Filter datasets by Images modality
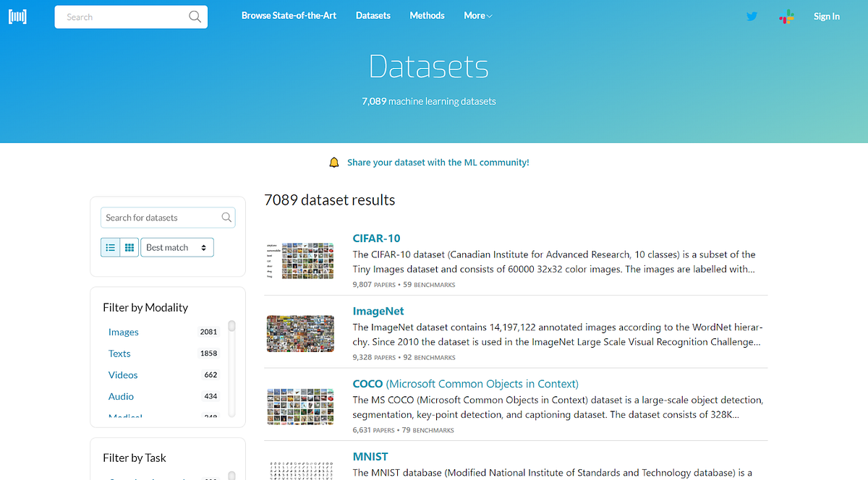This screenshot has height=480, width=868. tap(123, 332)
